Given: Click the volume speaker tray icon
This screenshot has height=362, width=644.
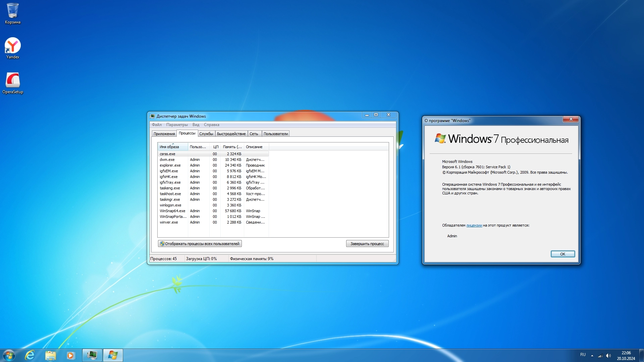Looking at the screenshot, I should tap(608, 356).
